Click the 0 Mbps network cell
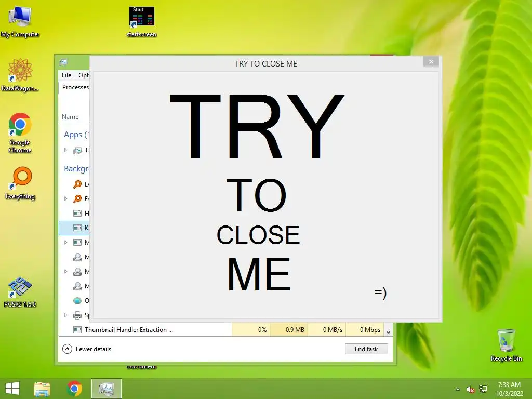Image resolution: width=532 pixels, height=399 pixels. click(365, 330)
